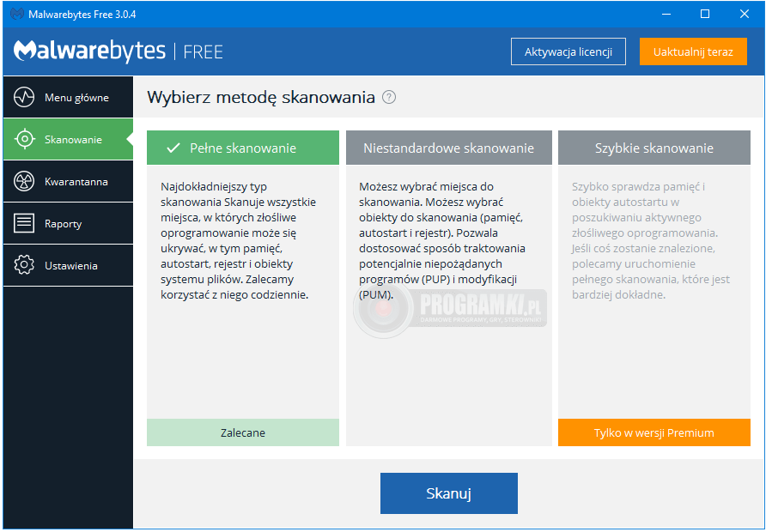Start scan with Skanuj button
766x532 pixels.
[448, 493]
